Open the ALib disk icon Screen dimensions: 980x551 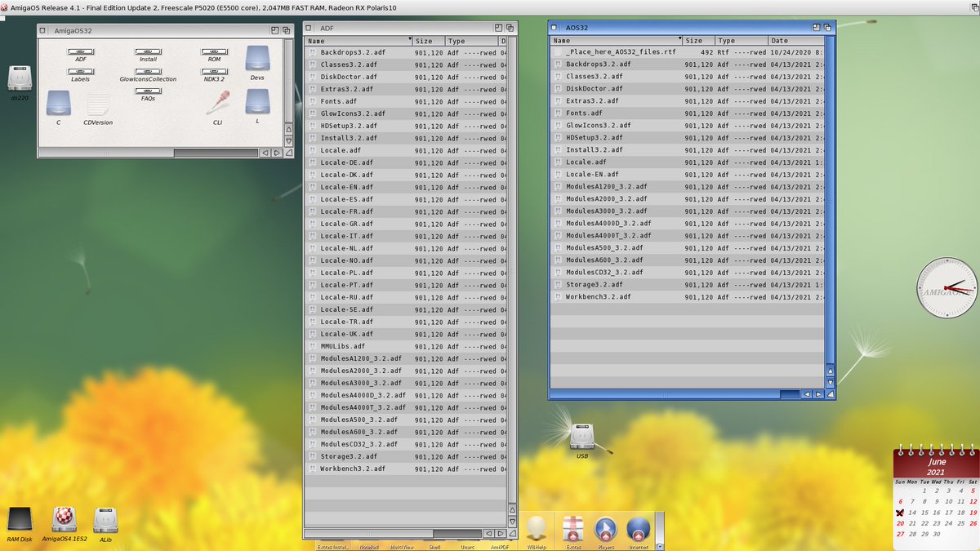(105, 519)
